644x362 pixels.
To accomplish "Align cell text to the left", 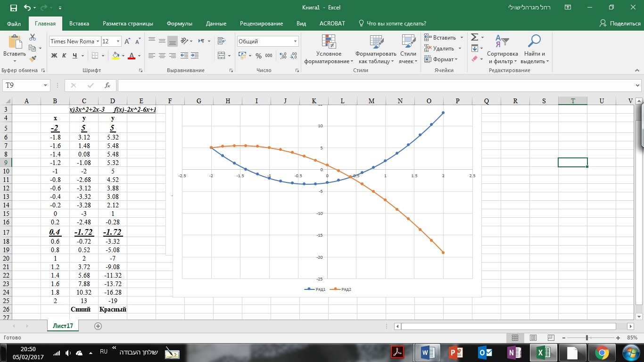I will 152,56.
